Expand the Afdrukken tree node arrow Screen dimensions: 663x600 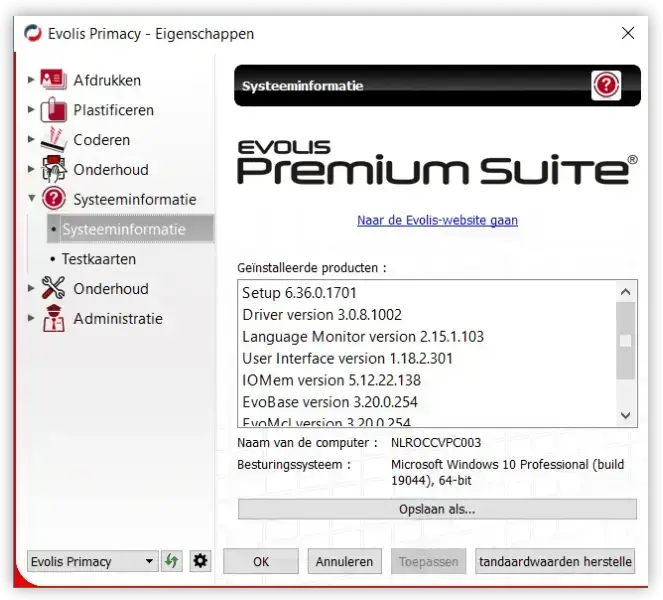[x=30, y=79]
